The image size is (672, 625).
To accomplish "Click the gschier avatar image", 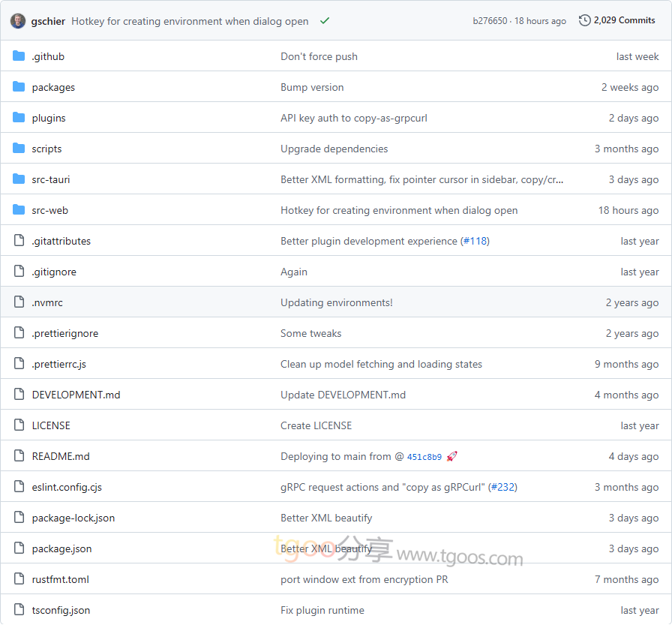I will pos(18,21).
